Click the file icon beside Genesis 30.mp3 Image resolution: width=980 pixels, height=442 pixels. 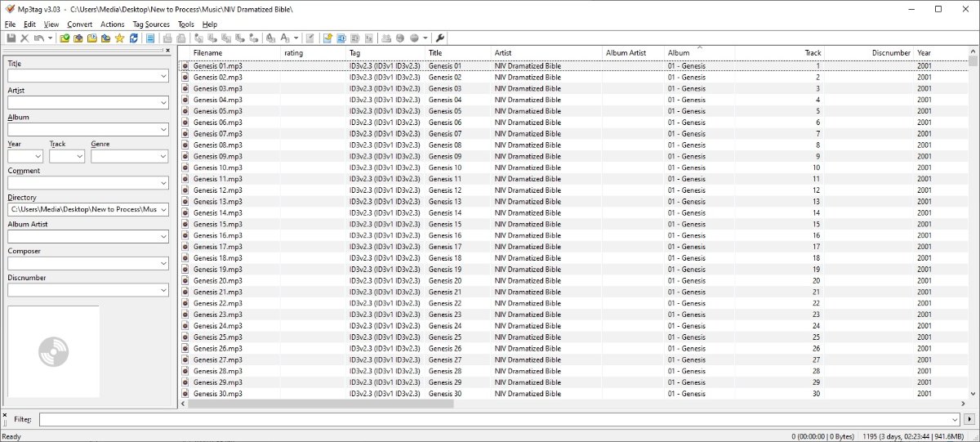(x=185, y=394)
